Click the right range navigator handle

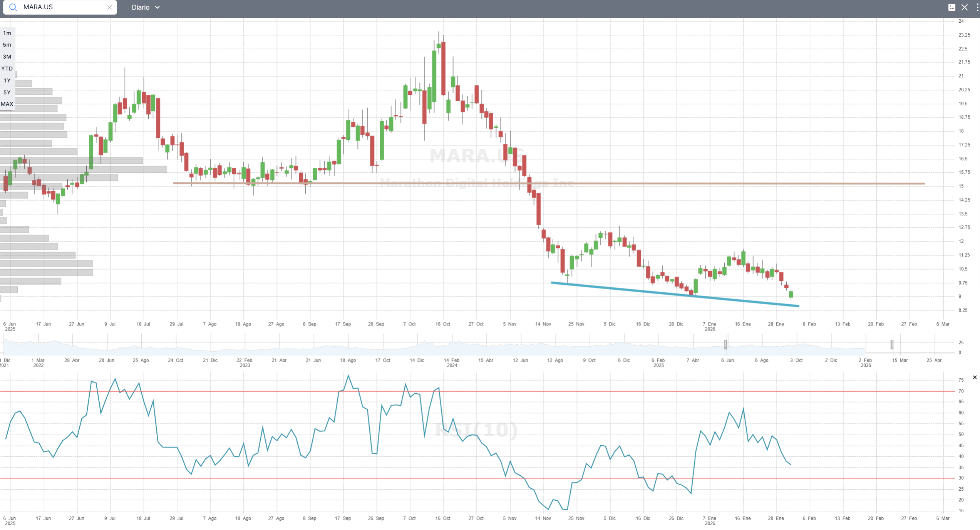(892, 344)
